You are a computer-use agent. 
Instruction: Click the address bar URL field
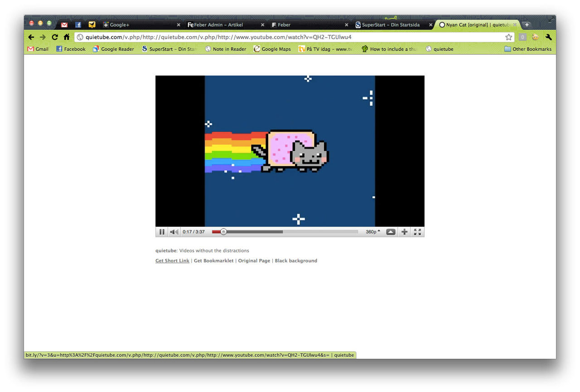click(290, 37)
